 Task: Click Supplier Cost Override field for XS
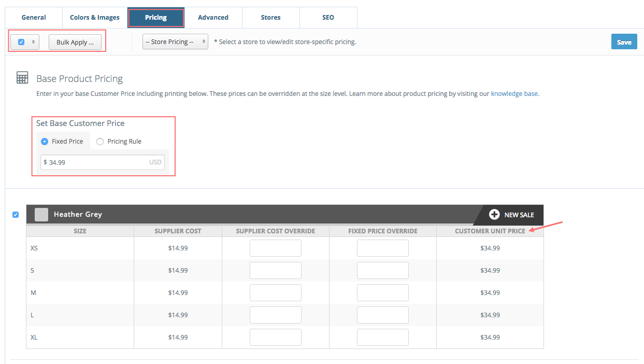pos(276,248)
